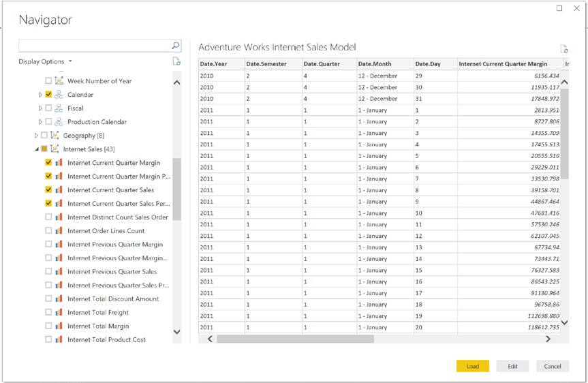This screenshot has width=588, height=383.
Task: Click the Internet Previous Quarter Sales icon
Action: 59,271
